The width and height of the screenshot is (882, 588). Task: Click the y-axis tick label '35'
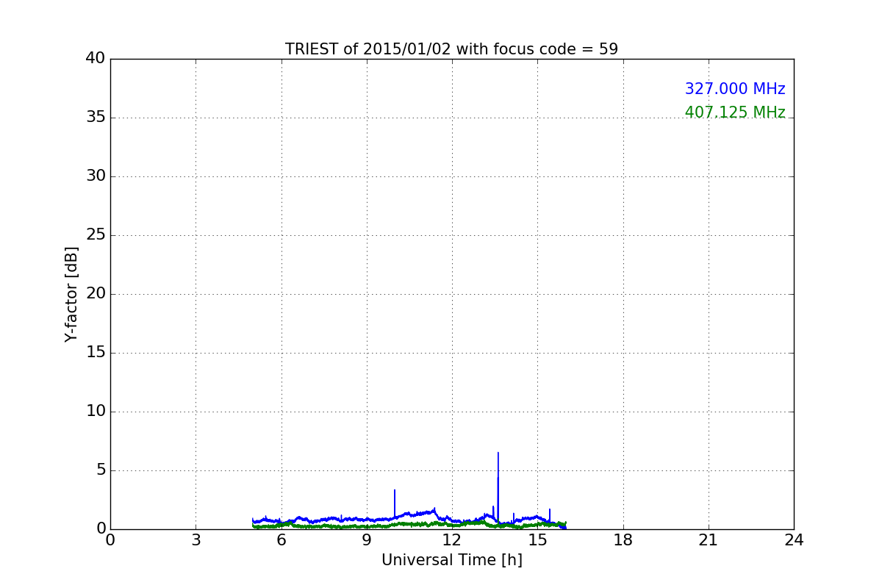click(96, 118)
